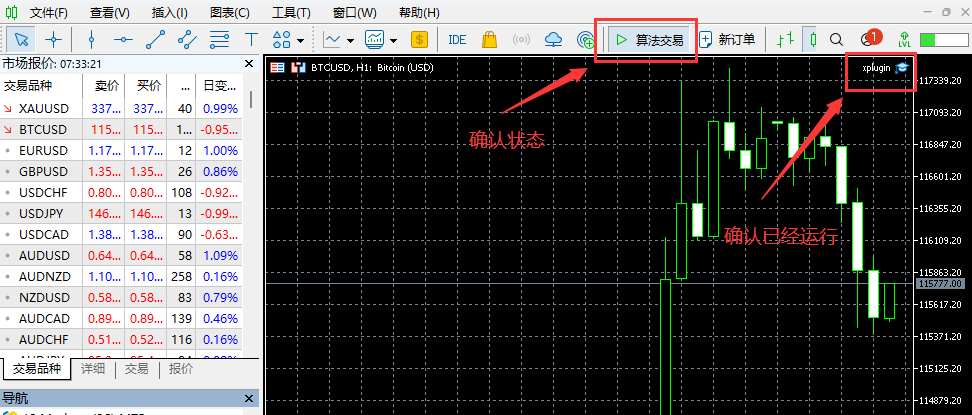Select the text label tool
The width and height of the screenshot is (972, 415).
[x=251, y=40]
